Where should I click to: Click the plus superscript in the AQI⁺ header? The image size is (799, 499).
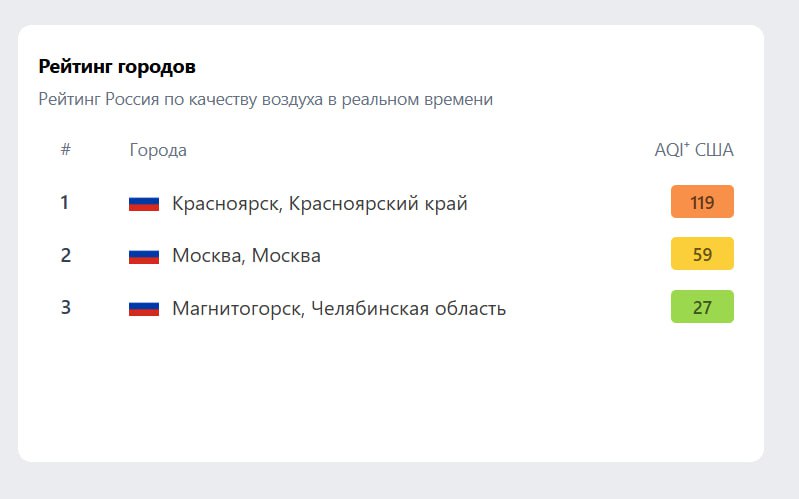click(x=687, y=146)
